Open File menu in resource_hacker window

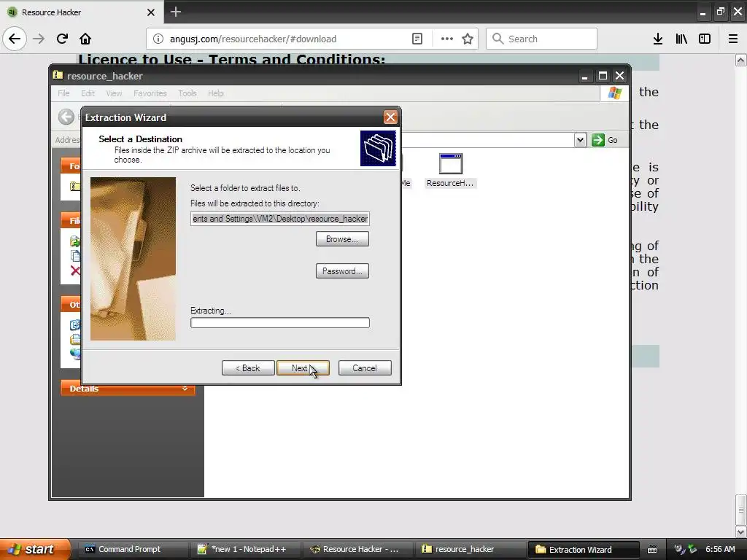64,93
